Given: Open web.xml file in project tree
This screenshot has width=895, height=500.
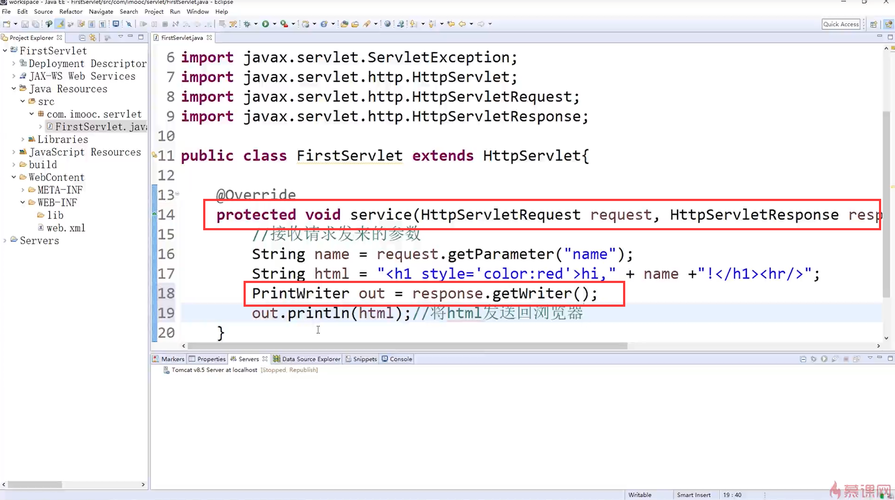Looking at the screenshot, I should point(65,228).
